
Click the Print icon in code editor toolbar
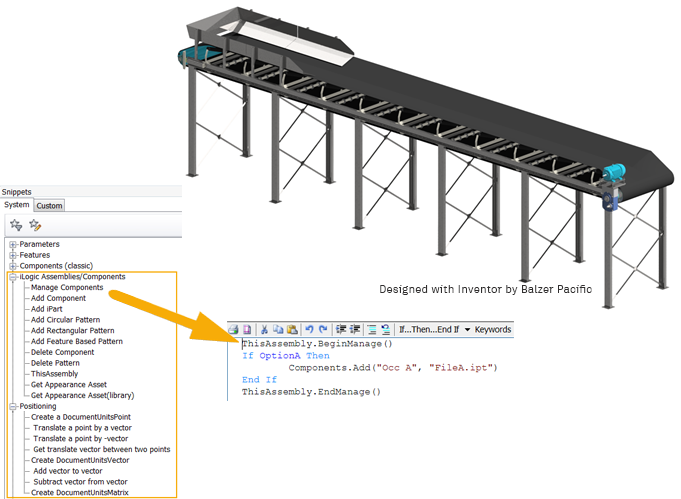(234, 330)
